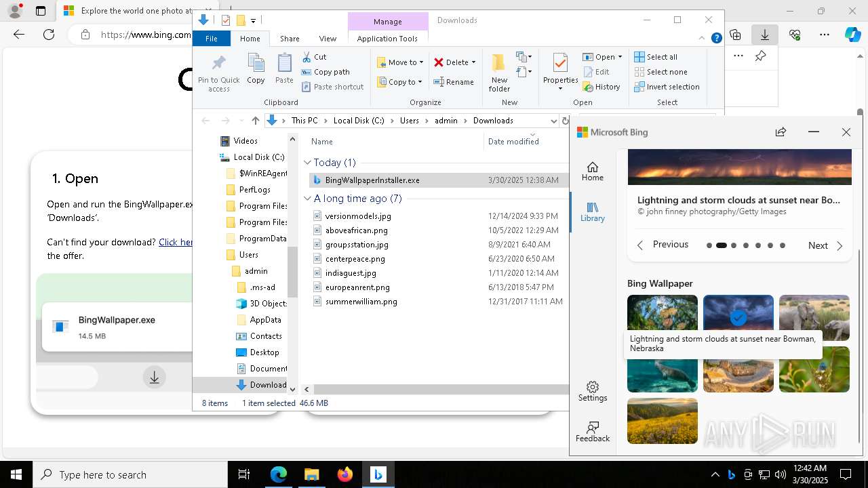Viewport: 868px width, 488px height.
Task: Open the Open button dropdown
Action: [620, 57]
